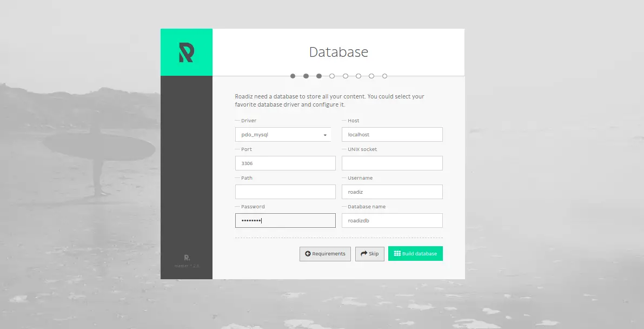Click the green Build database button
Image resolution: width=644 pixels, height=329 pixels.
pyautogui.click(x=415, y=254)
